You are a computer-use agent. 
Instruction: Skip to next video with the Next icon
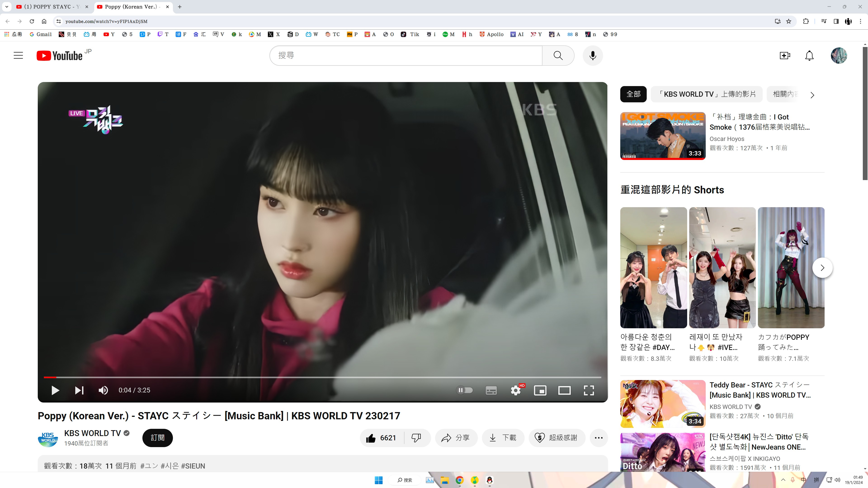pos(79,390)
